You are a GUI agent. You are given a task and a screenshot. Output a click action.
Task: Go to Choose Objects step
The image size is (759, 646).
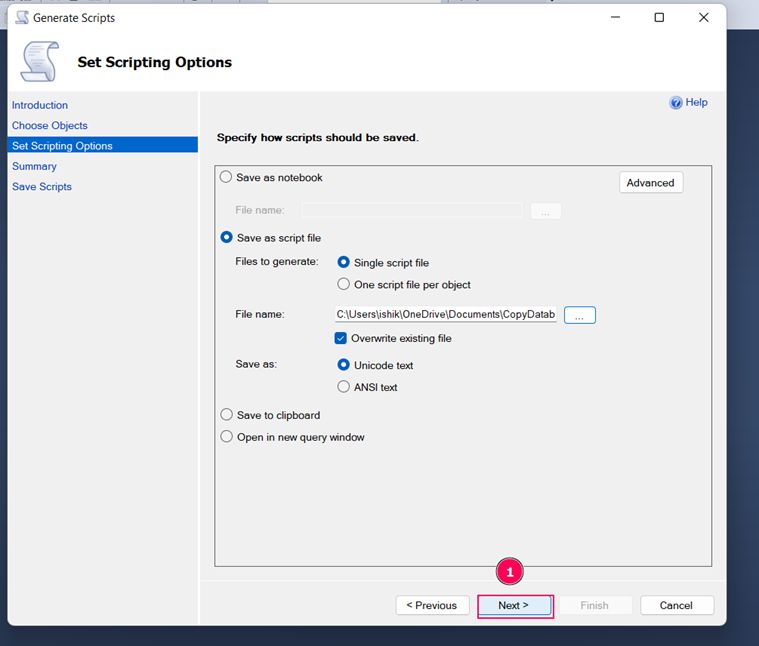click(49, 125)
